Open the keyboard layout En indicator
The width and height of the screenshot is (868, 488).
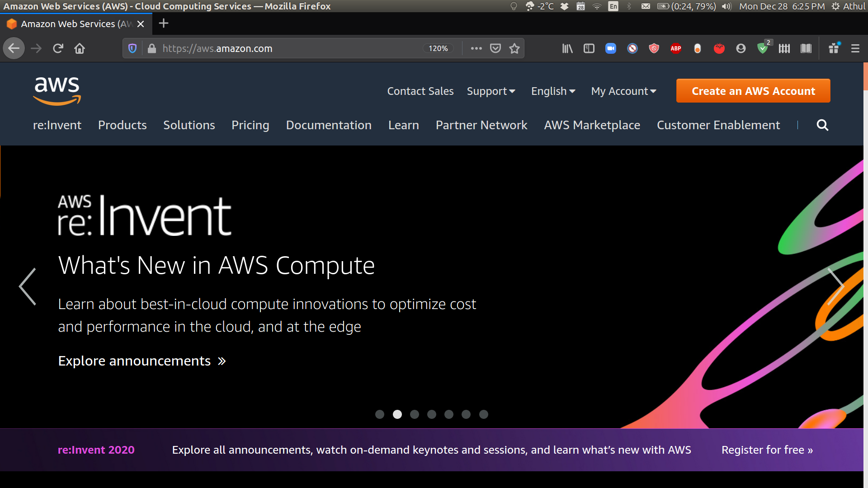pos(613,6)
